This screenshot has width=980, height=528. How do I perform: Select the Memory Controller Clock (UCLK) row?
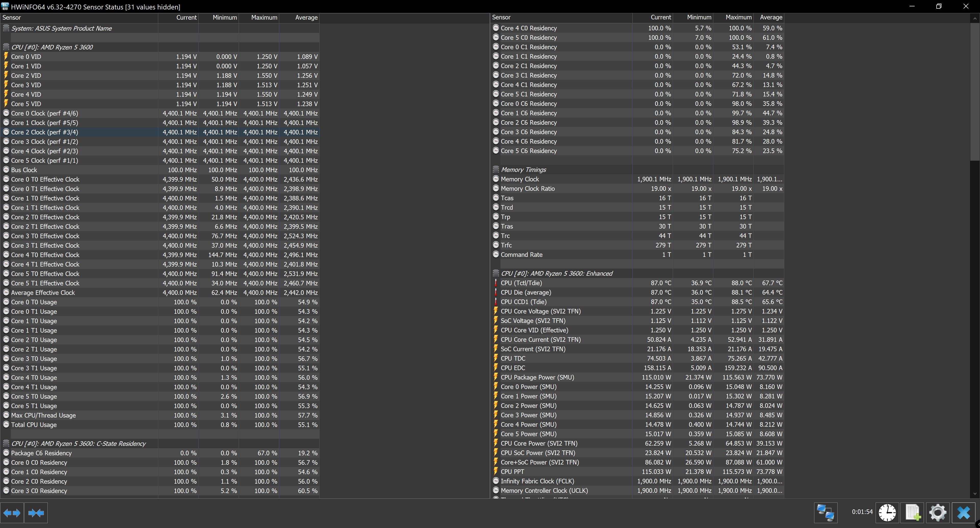tap(637, 490)
